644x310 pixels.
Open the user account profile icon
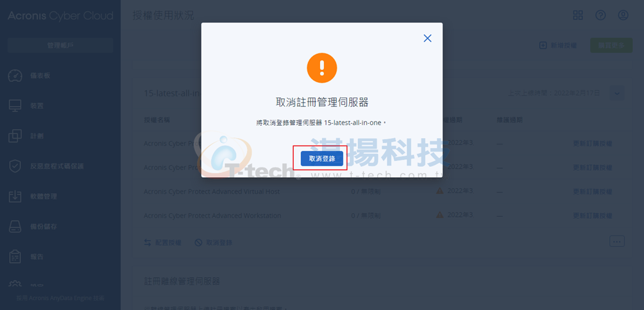pyautogui.click(x=623, y=15)
